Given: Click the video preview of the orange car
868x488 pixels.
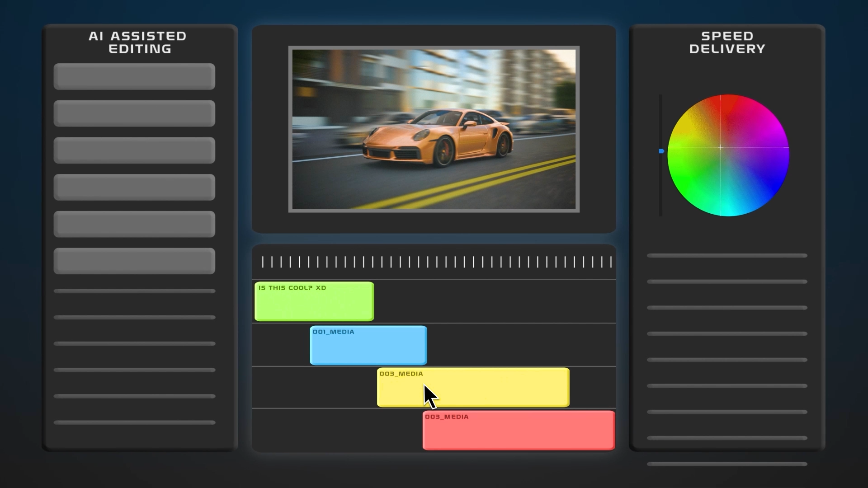Looking at the screenshot, I should tap(433, 129).
